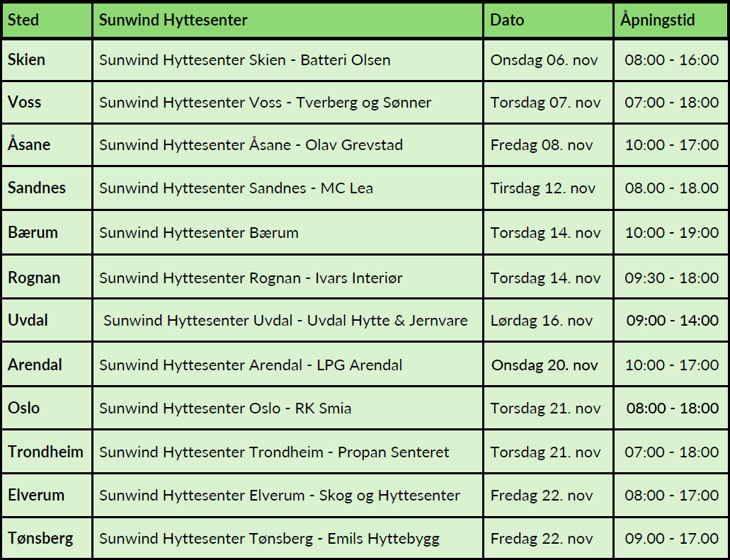Click the Lørdag 16. nov date cell
The image size is (730, 560).
[549, 320]
